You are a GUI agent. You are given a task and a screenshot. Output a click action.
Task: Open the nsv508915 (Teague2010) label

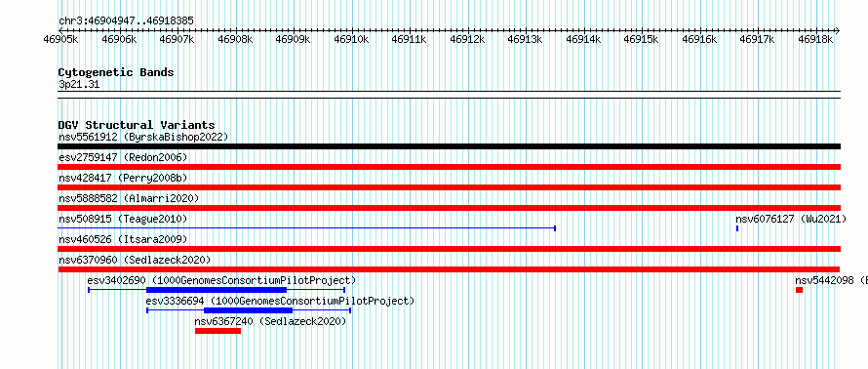pos(123,219)
